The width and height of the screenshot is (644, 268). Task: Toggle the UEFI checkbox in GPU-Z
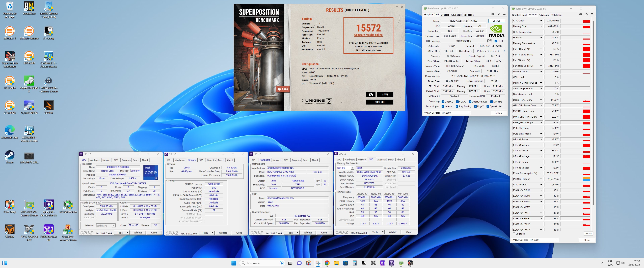point(496,41)
